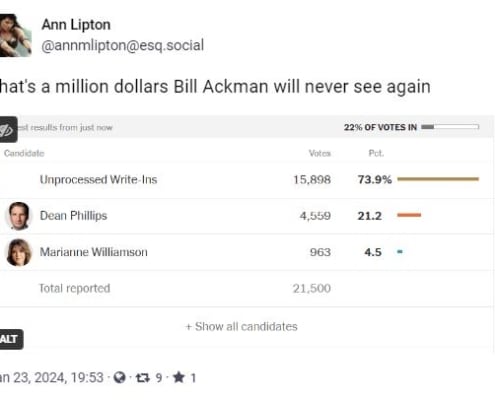The width and height of the screenshot is (495, 400).
Task: Click the 22% of votes in progress bar
Action: pos(450,127)
